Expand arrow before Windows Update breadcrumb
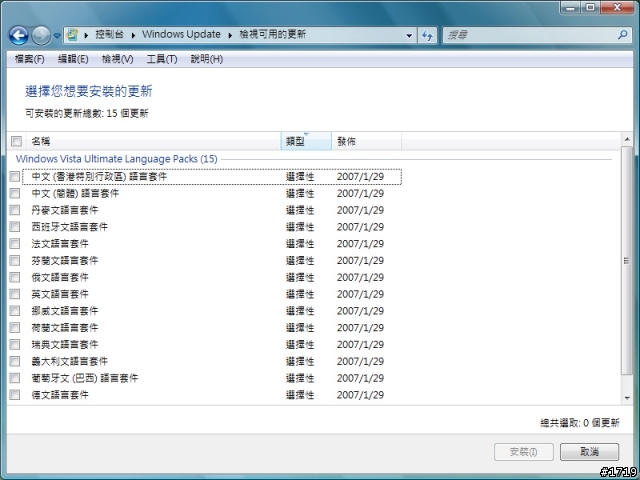Viewport: 640px width, 480px height. pyautogui.click(x=133, y=35)
